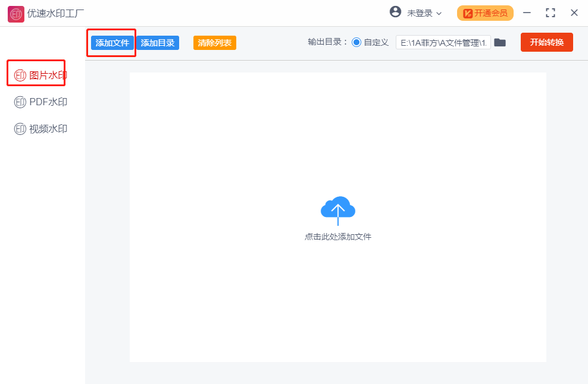The image size is (588, 384).
Task: Close the application window
Action: click(574, 12)
